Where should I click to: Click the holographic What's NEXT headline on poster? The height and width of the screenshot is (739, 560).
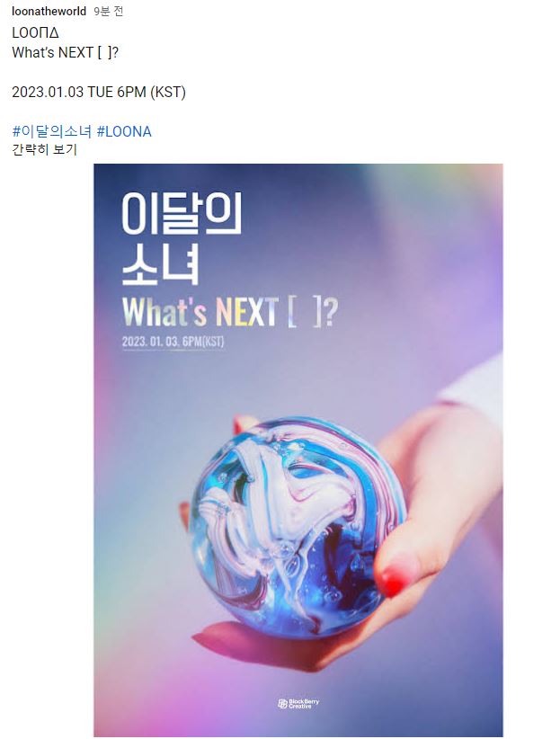click(x=200, y=312)
